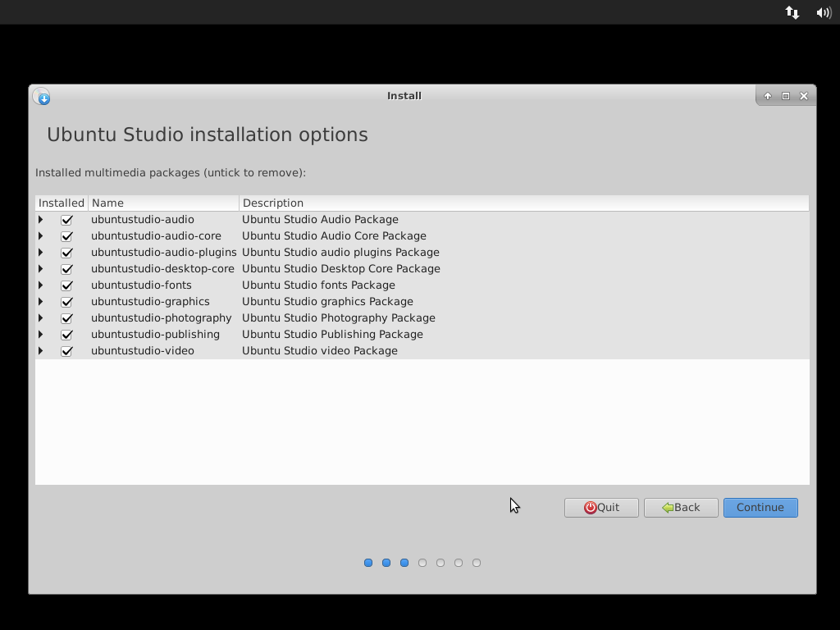
Task: Expand the ubuntustudio-audio row arrow
Action: [x=41, y=220]
